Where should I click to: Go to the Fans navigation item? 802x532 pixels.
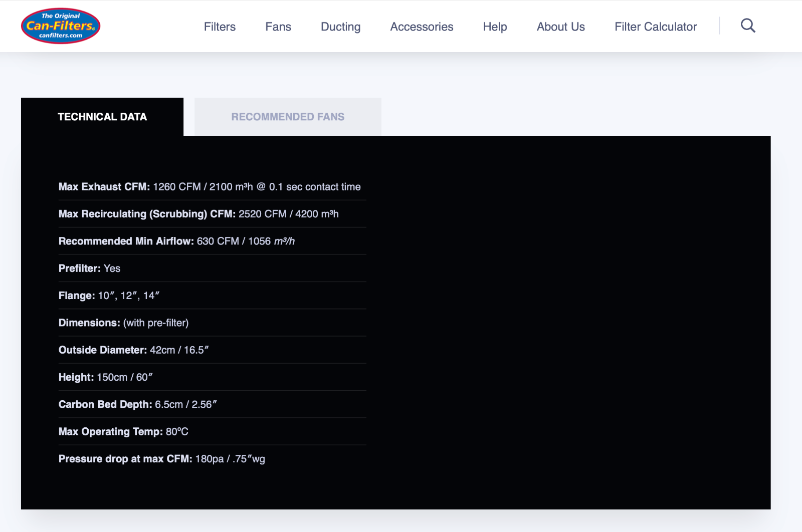[x=278, y=27]
